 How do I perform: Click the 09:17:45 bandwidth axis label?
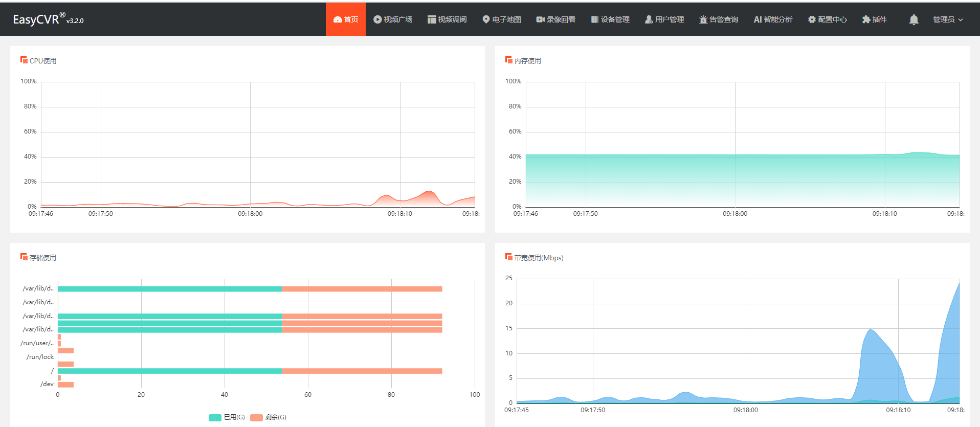click(x=517, y=410)
